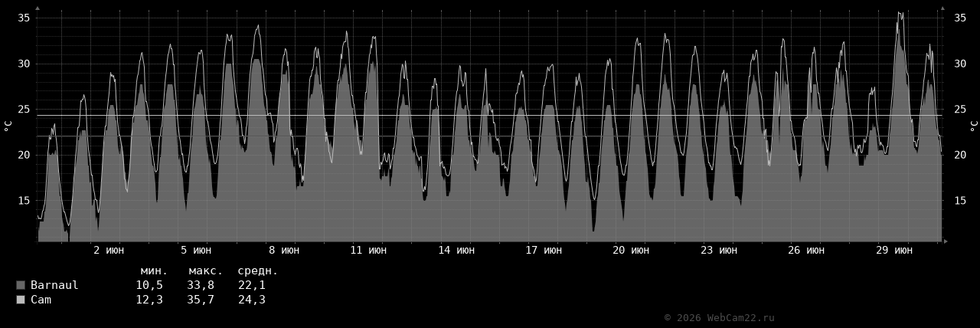Image resolution: width=980 pixels, height=328 pixels.
Task: Click the left axis 30 label
Action: pyautogui.click(x=24, y=64)
